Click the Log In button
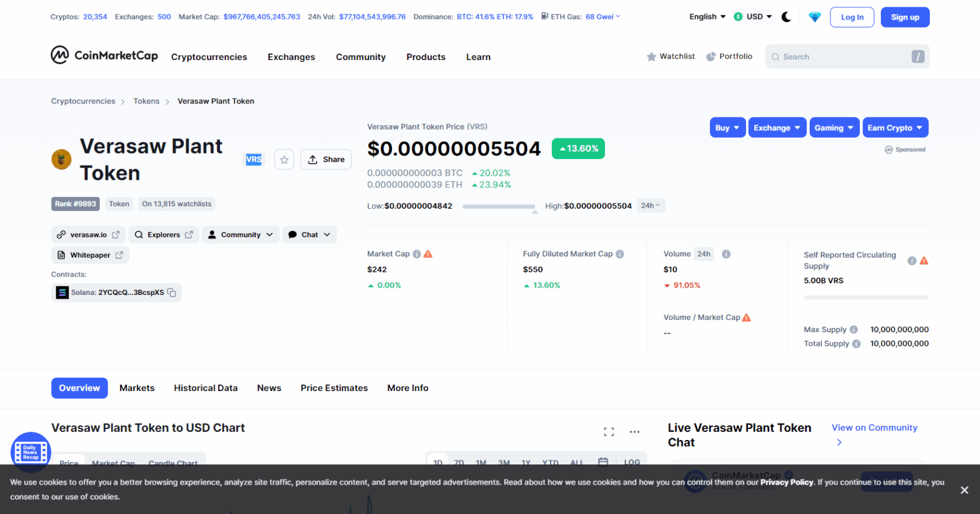The image size is (980, 514). (x=852, y=17)
